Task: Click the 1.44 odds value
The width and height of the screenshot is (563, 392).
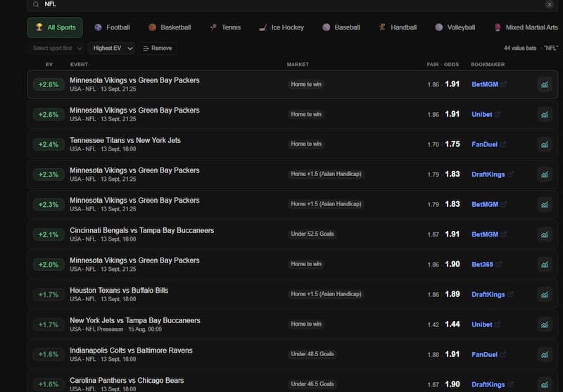Action: [x=453, y=324]
